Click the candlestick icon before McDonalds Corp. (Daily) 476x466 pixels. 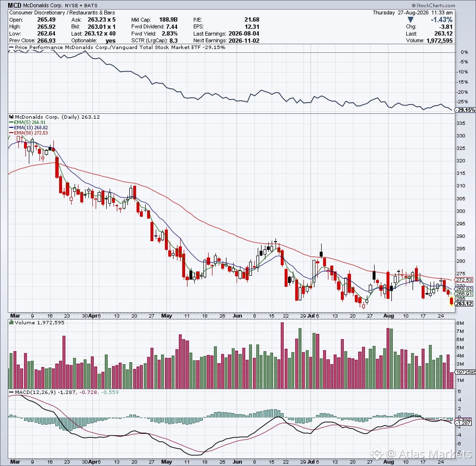click(x=11, y=117)
